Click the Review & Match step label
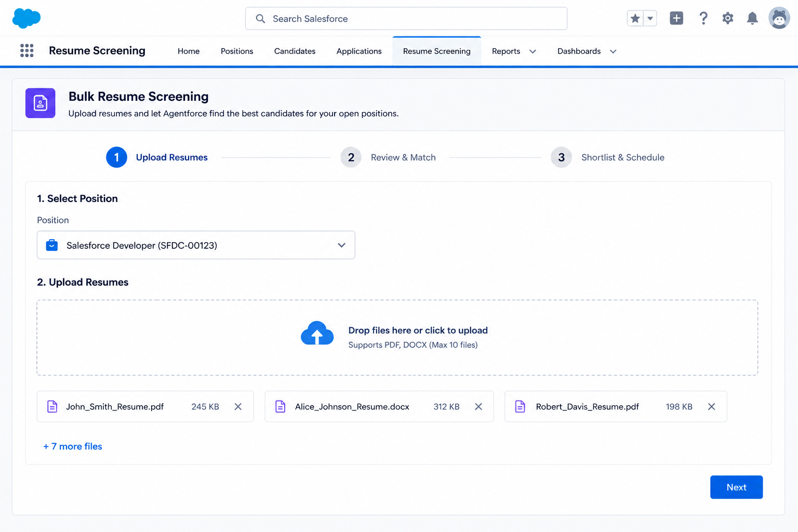The width and height of the screenshot is (798, 532). click(403, 157)
